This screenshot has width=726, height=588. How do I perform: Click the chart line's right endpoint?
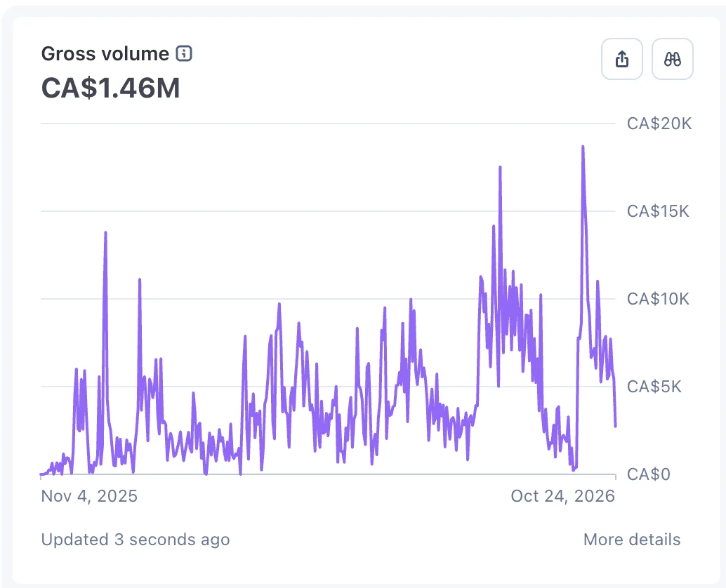615,426
